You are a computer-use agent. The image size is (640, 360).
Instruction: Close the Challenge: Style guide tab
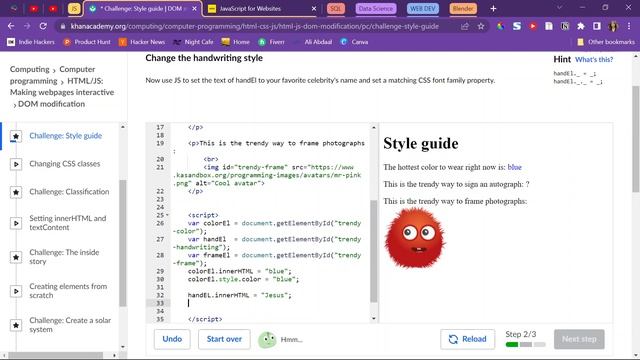click(194, 8)
